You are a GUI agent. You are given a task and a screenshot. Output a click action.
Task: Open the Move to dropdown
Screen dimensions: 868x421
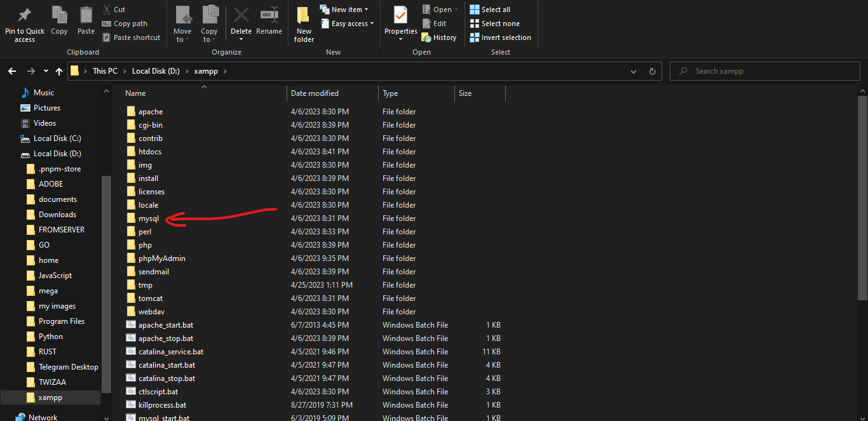pos(182,24)
